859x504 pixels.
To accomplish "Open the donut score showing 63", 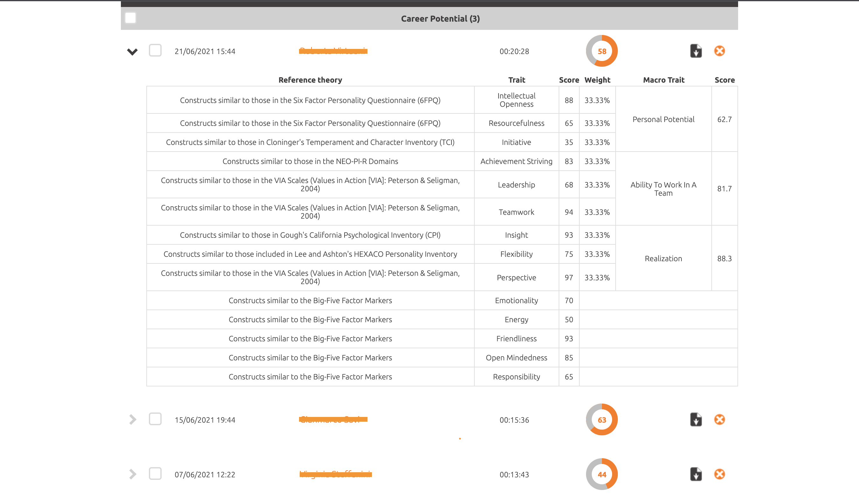I will coord(602,419).
